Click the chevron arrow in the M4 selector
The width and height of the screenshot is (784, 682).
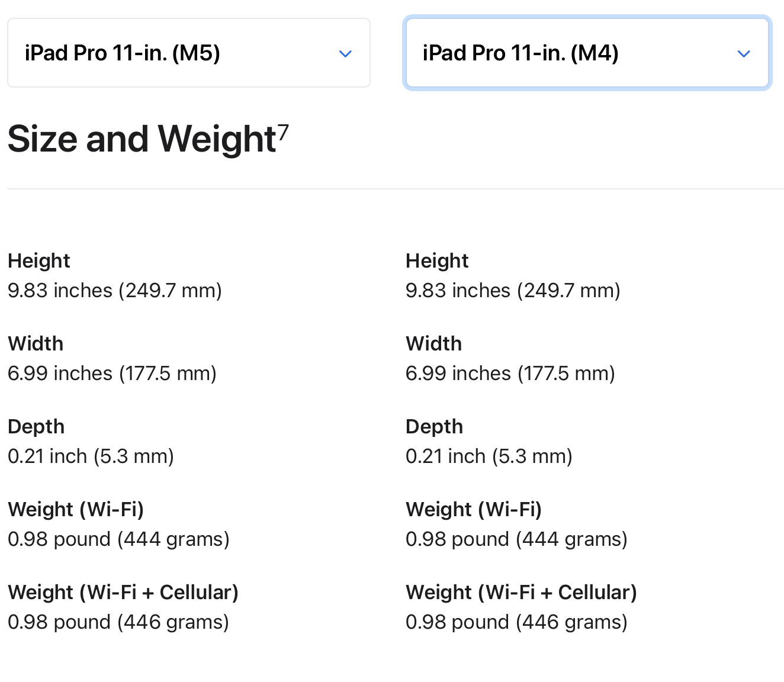pos(744,54)
